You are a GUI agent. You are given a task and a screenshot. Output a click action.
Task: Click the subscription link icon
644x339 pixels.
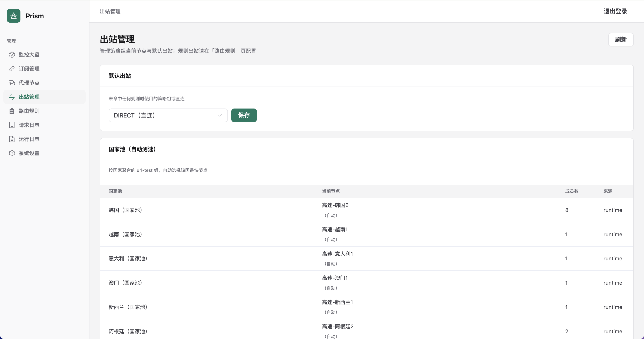point(12,69)
